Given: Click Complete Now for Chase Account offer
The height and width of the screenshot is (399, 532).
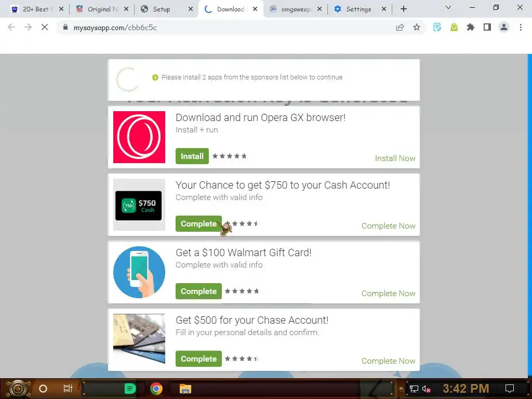Looking at the screenshot, I should pyautogui.click(x=388, y=361).
